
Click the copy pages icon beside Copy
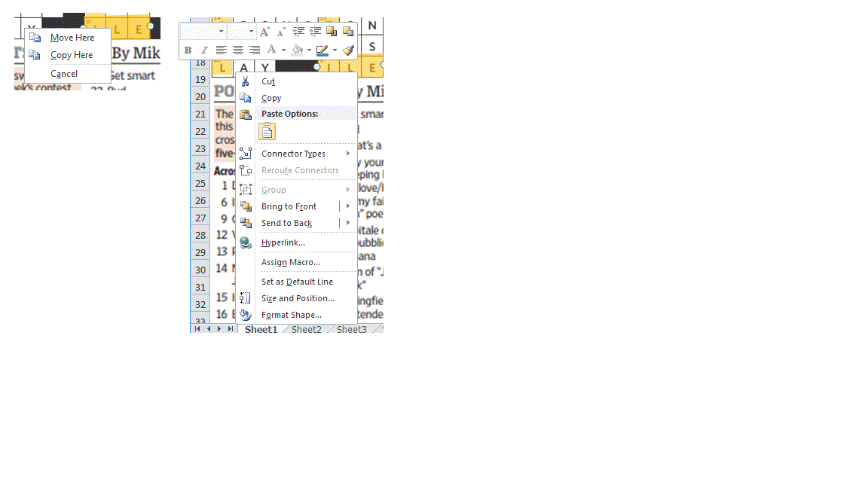point(245,98)
